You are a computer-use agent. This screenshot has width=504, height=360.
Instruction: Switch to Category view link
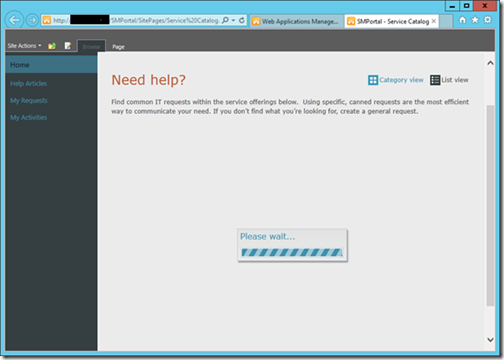(x=401, y=80)
